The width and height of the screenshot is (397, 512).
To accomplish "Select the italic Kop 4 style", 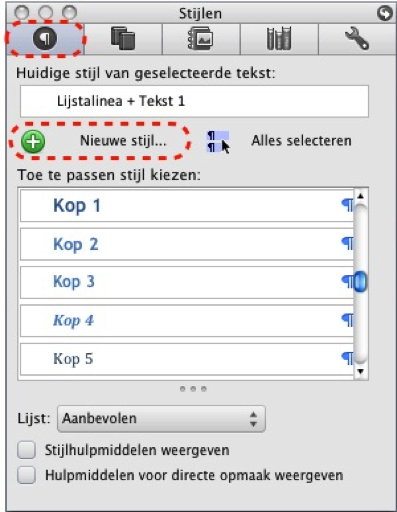I will [x=187, y=320].
